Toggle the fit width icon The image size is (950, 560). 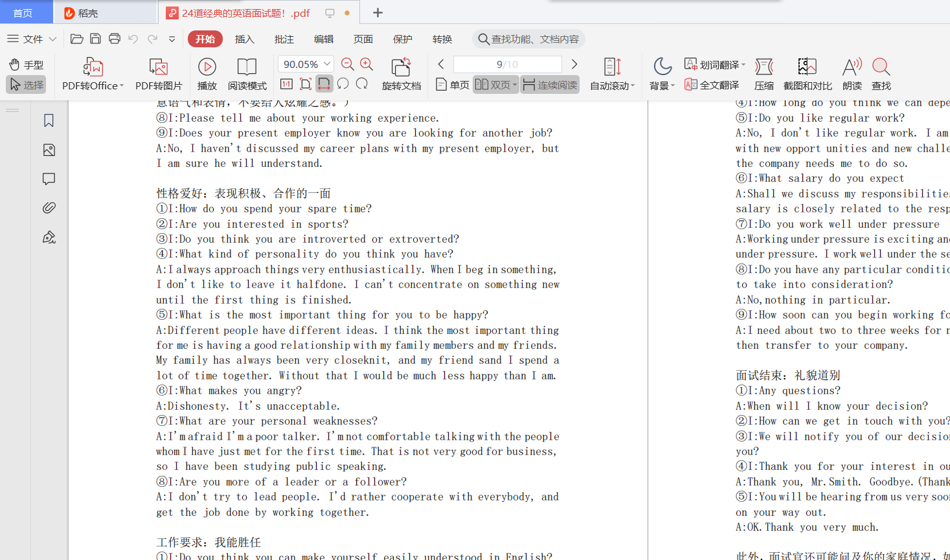click(324, 84)
